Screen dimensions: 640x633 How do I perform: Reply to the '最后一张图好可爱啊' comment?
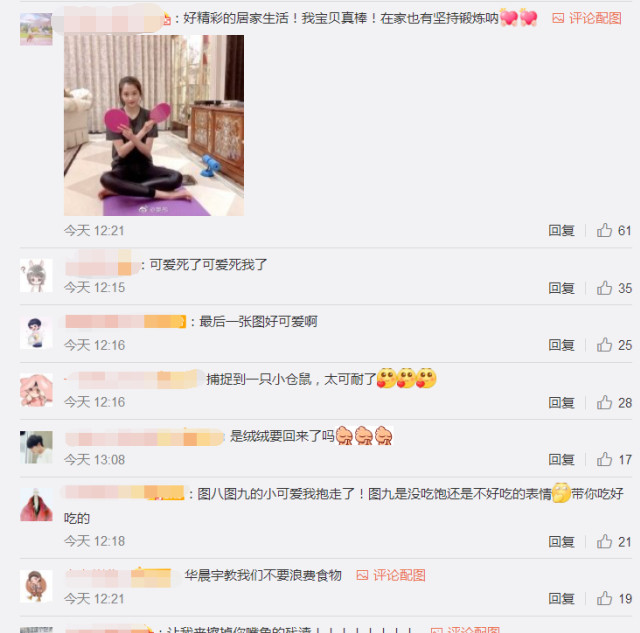click(561, 345)
